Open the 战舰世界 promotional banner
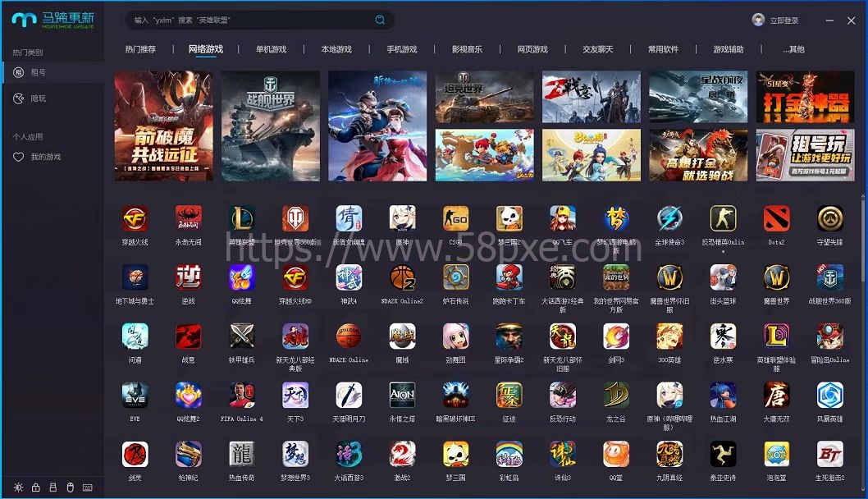 [x=271, y=126]
